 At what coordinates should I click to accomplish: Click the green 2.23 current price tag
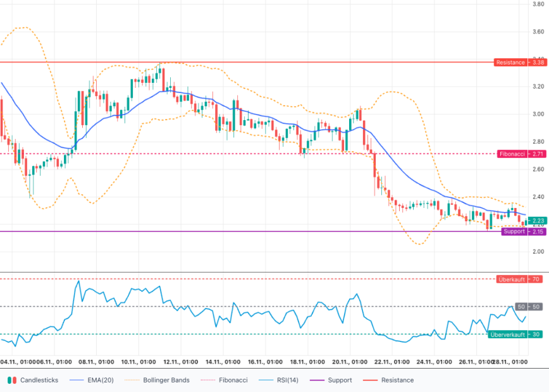(538, 221)
